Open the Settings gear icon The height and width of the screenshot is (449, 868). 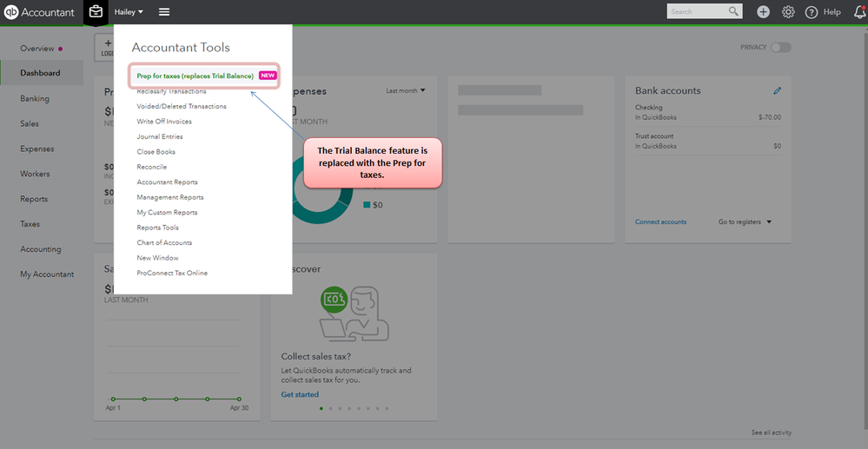coord(788,11)
